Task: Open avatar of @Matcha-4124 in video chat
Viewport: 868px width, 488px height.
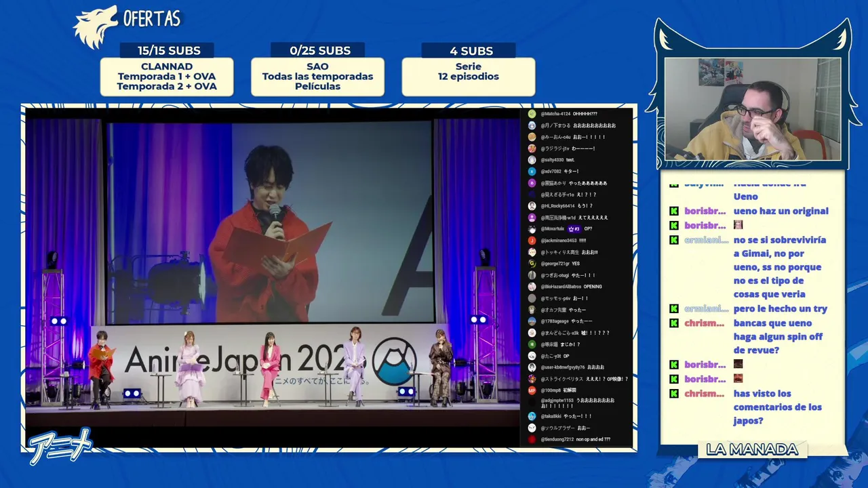Action: coord(532,114)
